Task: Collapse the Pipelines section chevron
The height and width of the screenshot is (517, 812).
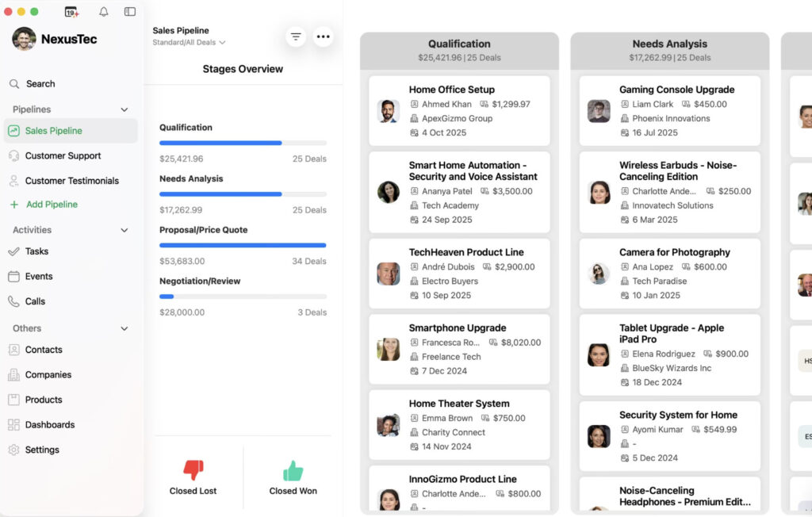Action: pyautogui.click(x=124, y=109)
